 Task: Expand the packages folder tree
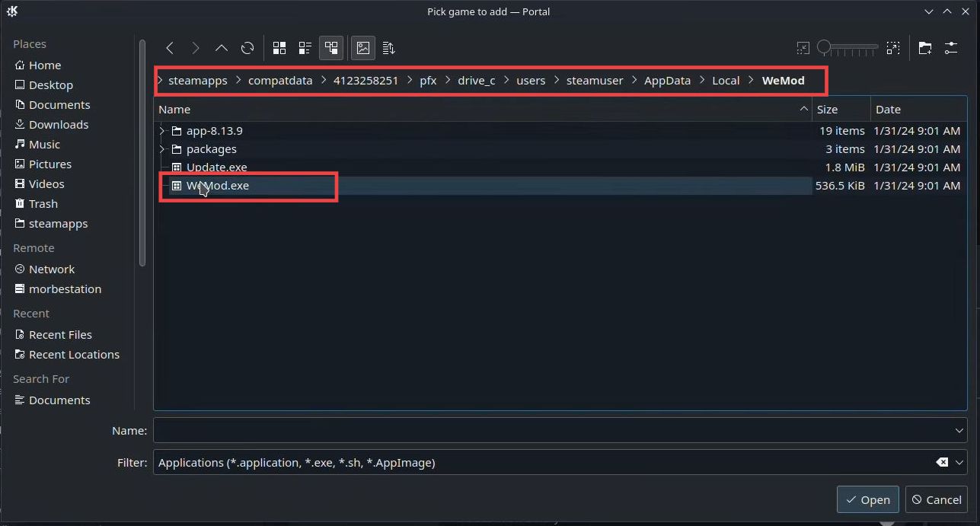coord(161,149)
